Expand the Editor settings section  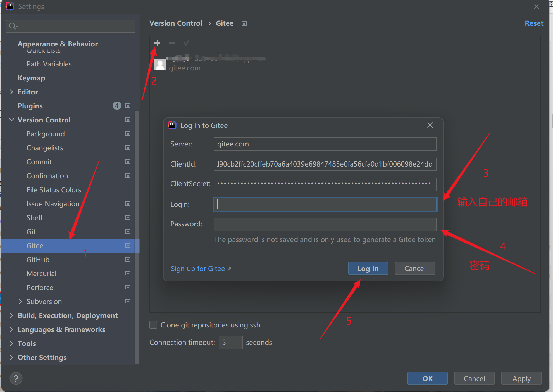click(11, 92)
